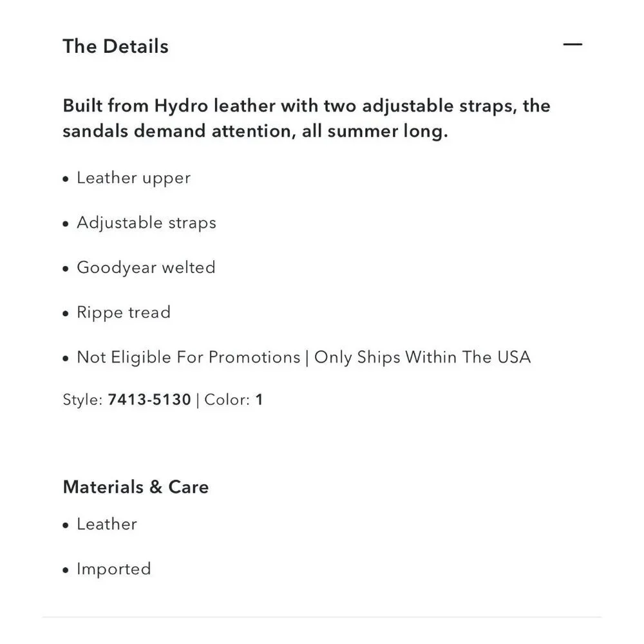Click the Color: label
Viewport: 644px width, 644px height.
tap(227, 400)
